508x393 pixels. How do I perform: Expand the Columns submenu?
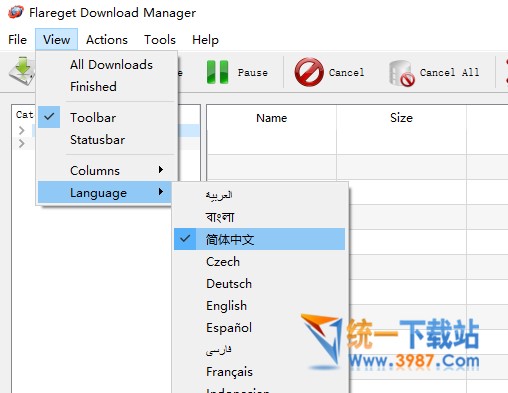[x=107, y=170]
